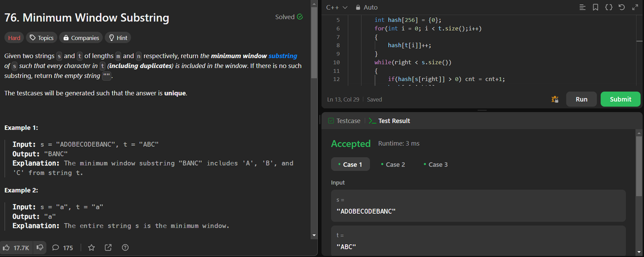Click the 'Ln 13, Col 29' status text
Viewport: 644px width, 257px height.
point(344,99)
